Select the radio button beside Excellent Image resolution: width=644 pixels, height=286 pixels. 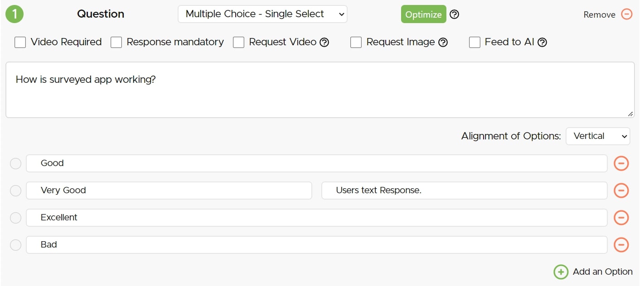tap(16, 218)
